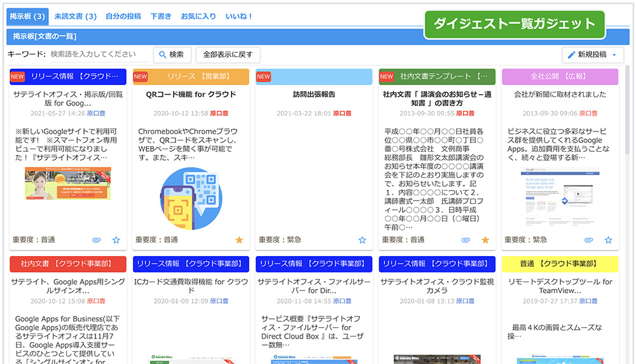Open title QRコード機能 for クラウド
Viewport: 636px width, 364px height.
point(191,95)
